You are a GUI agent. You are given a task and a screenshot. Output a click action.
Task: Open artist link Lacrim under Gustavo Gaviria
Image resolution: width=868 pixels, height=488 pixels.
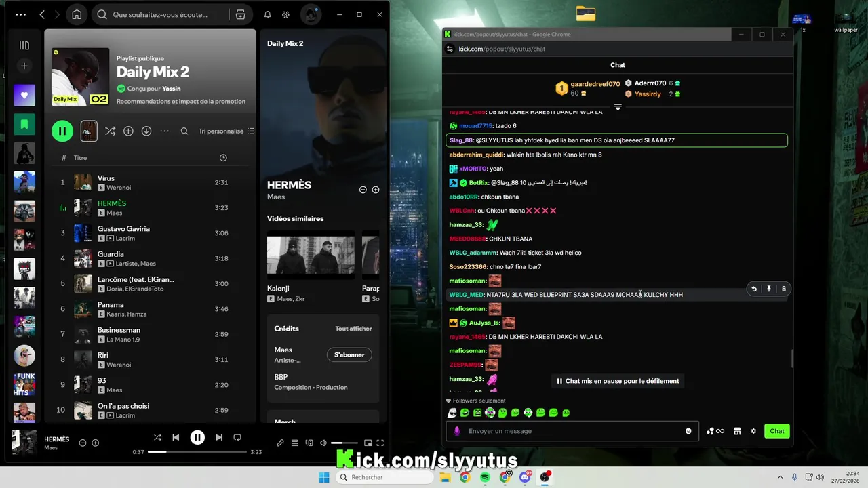pos(125,239)
